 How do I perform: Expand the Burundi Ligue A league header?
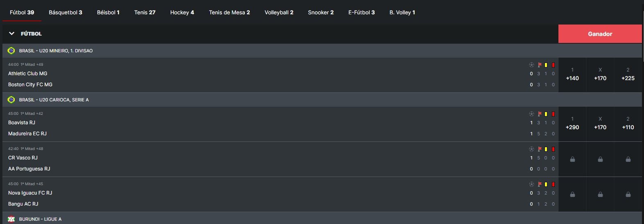point(40,219)
